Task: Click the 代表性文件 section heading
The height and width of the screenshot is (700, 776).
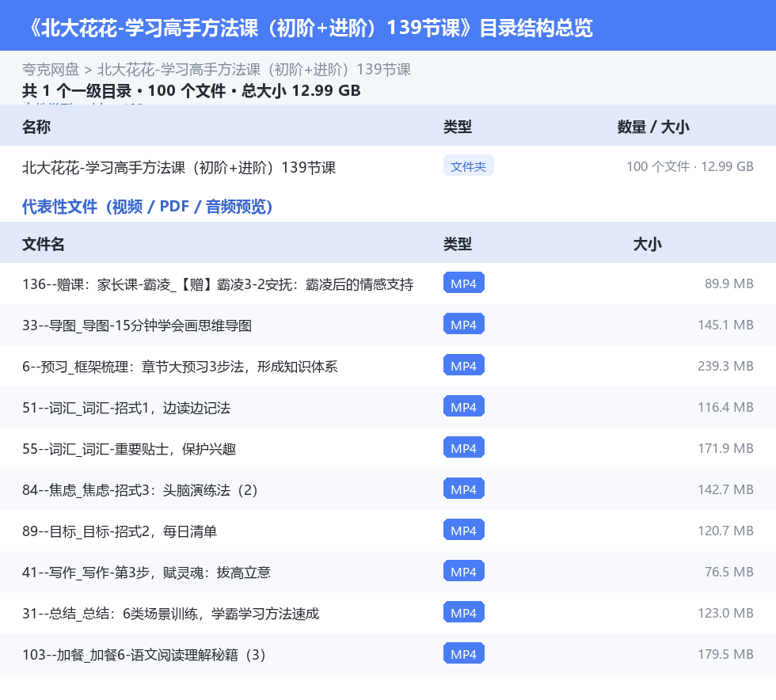Action: point(147,207)
